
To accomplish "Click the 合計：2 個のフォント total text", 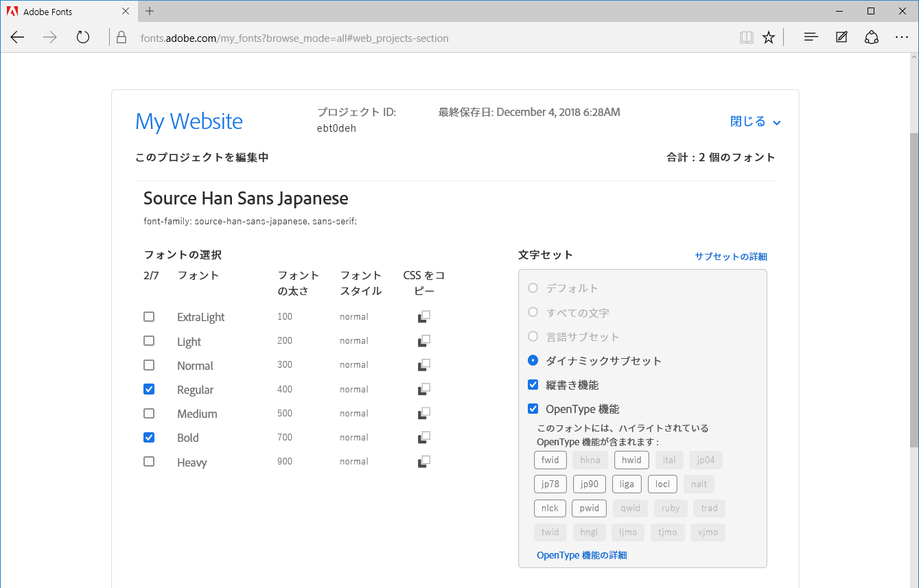I will point(721,157).
